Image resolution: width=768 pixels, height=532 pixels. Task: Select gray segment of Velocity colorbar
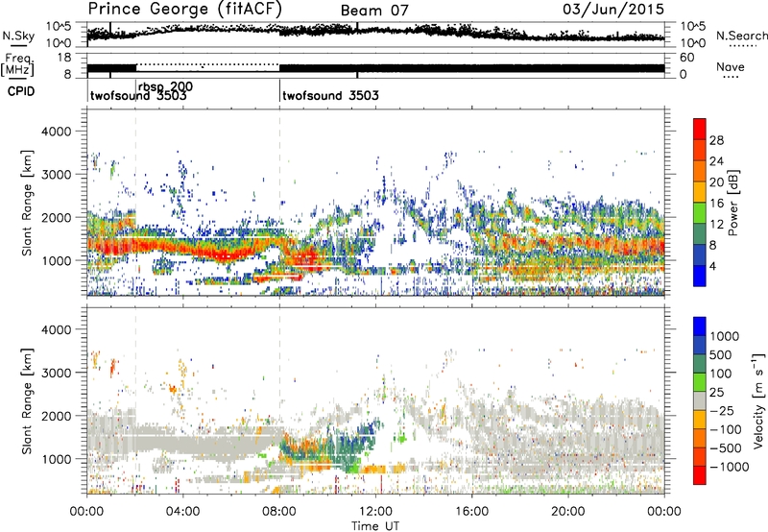coord(700,401)
